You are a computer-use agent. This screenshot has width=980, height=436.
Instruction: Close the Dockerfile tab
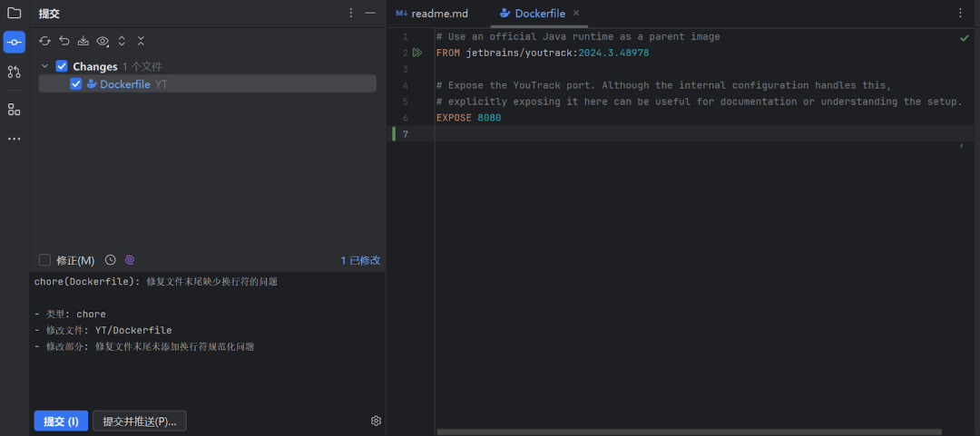[x=576, y=13]
